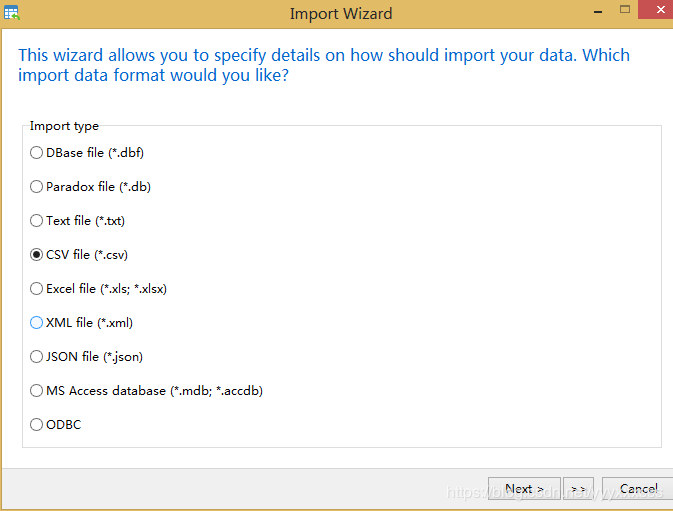Click the Import Wizard app icon in title bar

[12, 13]
